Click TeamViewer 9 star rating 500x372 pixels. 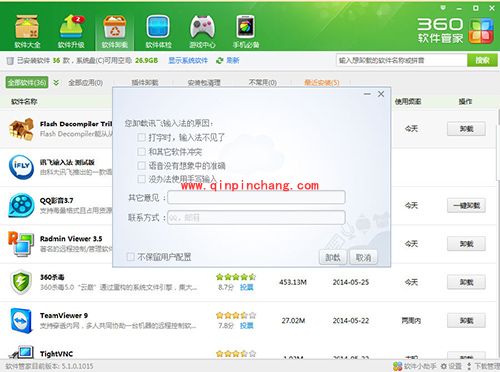236,315
